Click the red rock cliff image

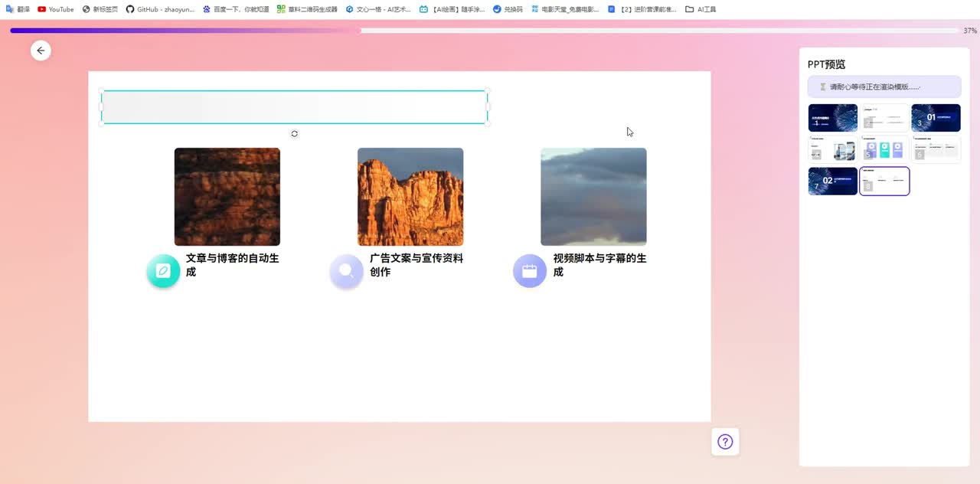click(x=410, y=197)
